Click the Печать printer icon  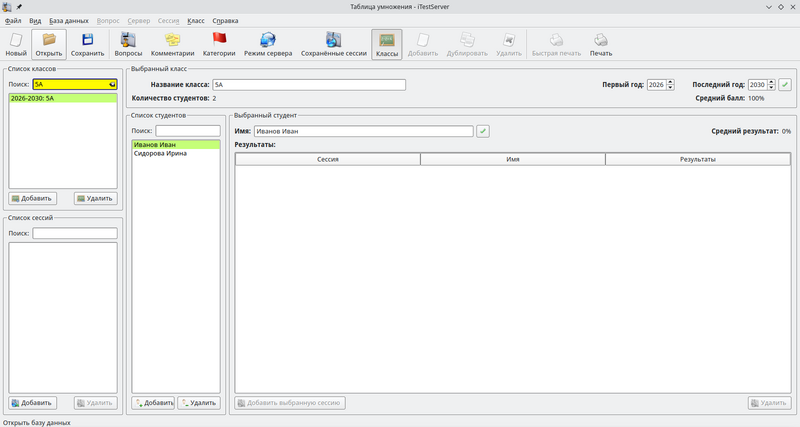(600, 44)
